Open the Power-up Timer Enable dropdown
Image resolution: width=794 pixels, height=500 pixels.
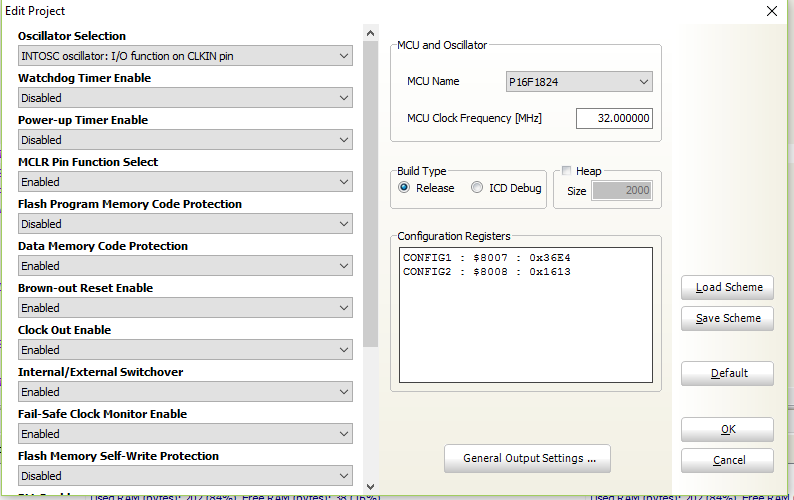coord(185,140)
